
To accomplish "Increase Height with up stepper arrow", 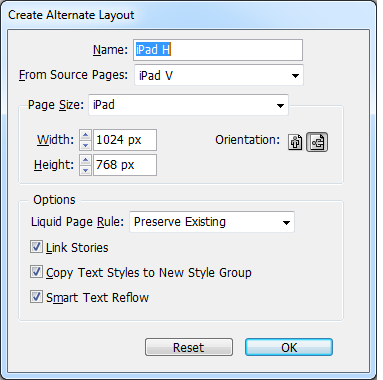I will point(85,160).
